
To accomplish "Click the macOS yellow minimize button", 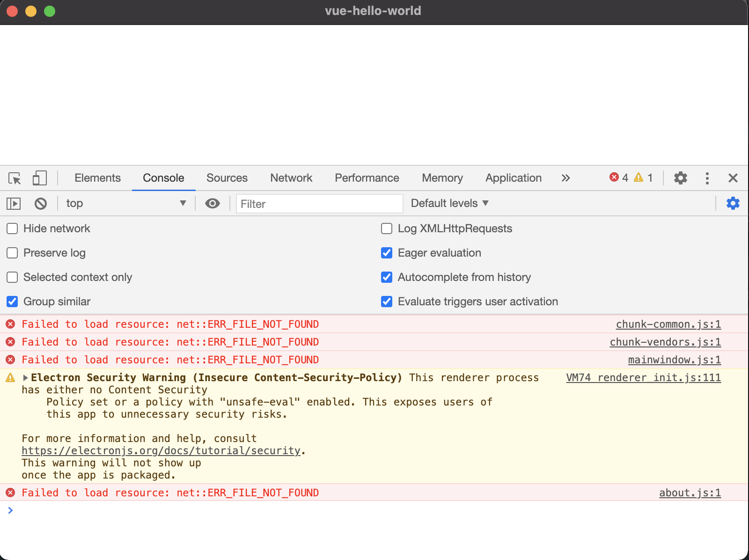I will [31, 11].
